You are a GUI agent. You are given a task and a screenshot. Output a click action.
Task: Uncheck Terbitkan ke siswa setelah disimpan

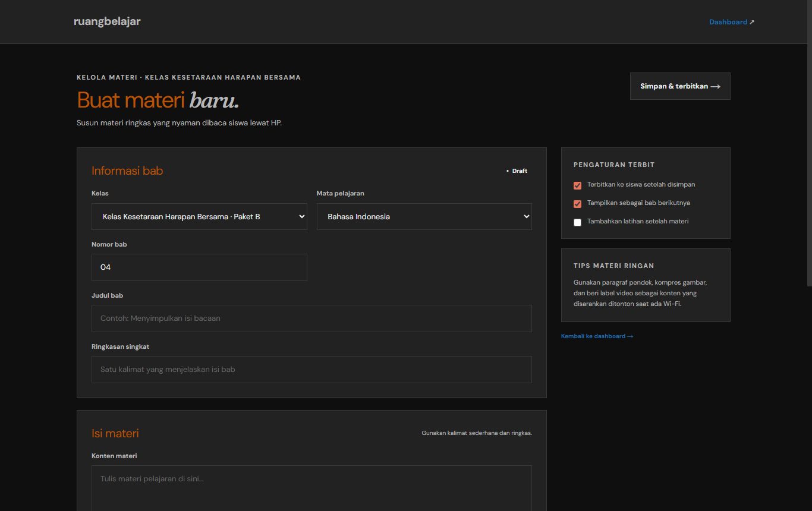pos(577,185)
